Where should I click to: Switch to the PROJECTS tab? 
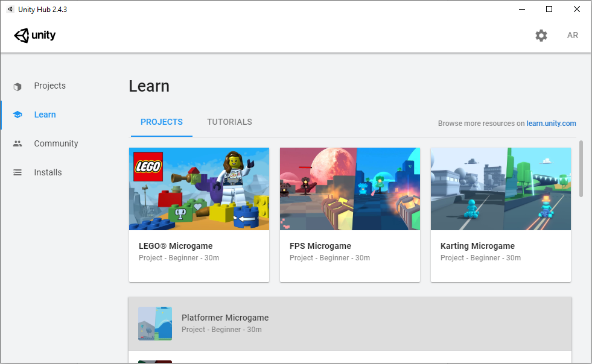coord(162,122)
